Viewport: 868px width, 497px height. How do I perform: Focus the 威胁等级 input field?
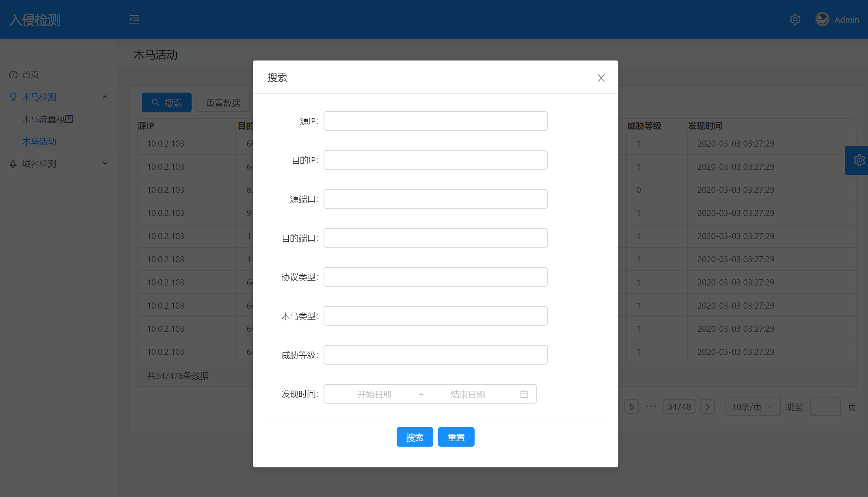[x=435, y=355]
